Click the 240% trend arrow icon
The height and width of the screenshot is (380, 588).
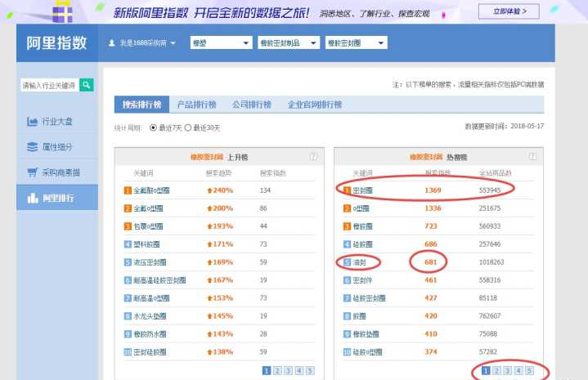pos(209,190)
